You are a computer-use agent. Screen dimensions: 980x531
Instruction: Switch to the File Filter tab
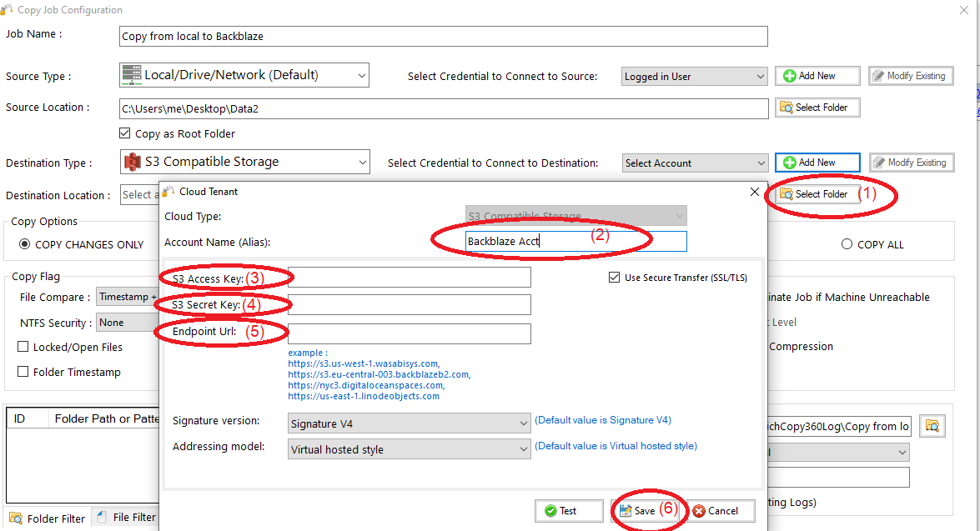coord(127,518)
